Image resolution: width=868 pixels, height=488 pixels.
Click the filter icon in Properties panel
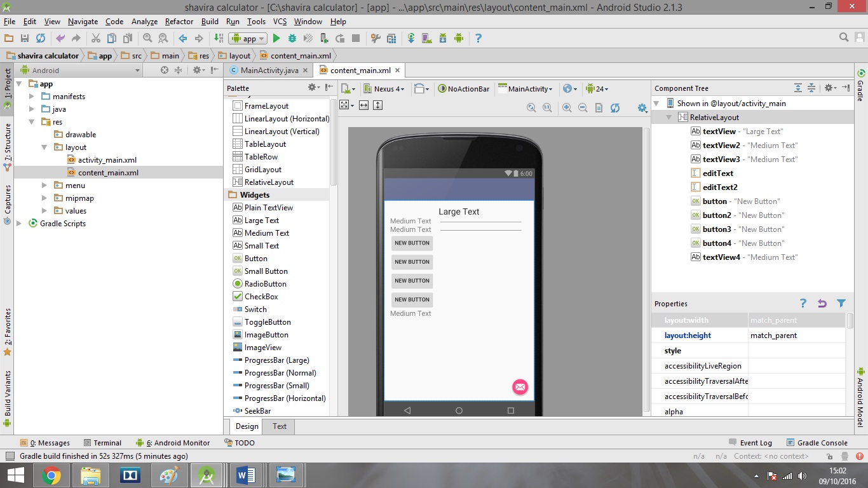(x=841, y=304)
